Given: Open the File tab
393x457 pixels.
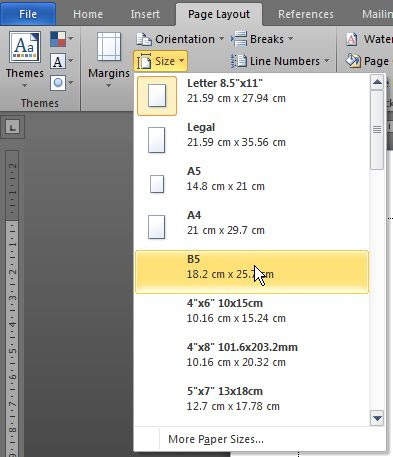Looking at the screenshot, I should 28,14.
